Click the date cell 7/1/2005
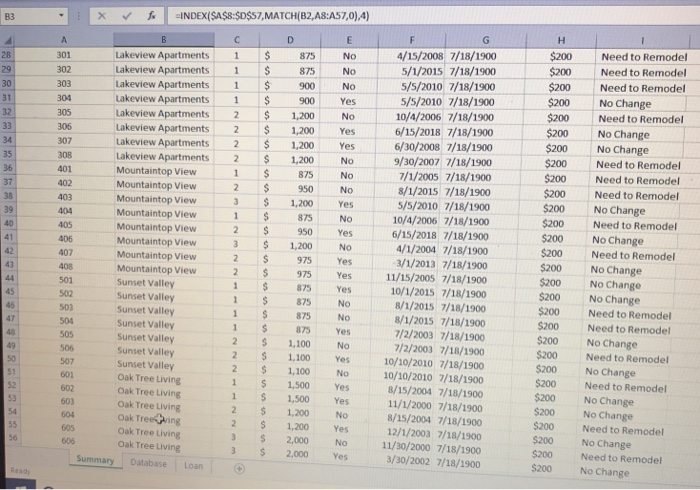The height and width of the screenshot is (490, 700). pyautogui.click(x=418, y=176)
